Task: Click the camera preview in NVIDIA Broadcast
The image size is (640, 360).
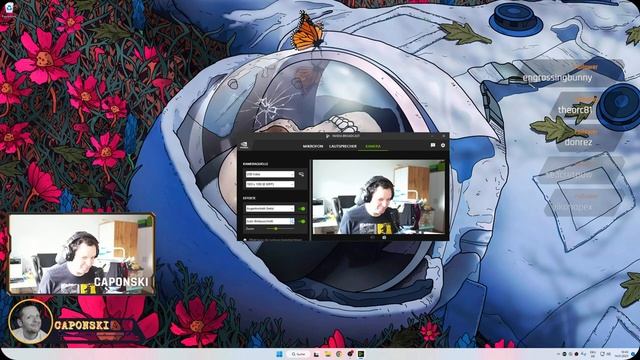Action: point(379,197)
